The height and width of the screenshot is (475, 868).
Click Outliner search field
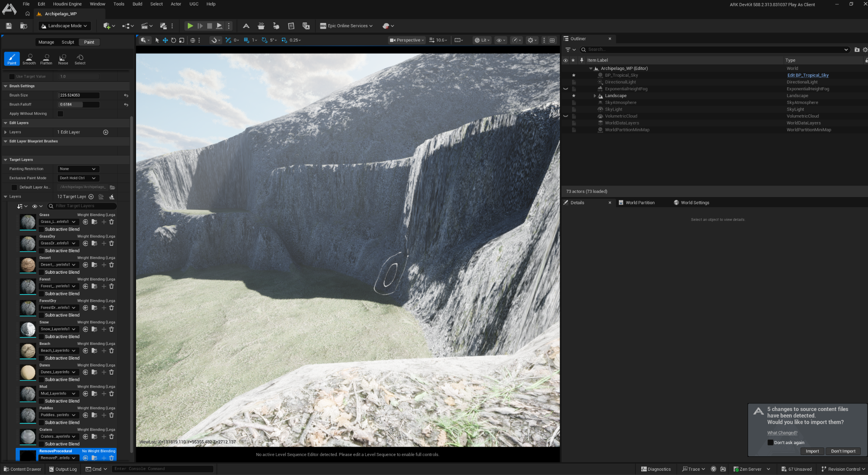(x=715, y=50)
